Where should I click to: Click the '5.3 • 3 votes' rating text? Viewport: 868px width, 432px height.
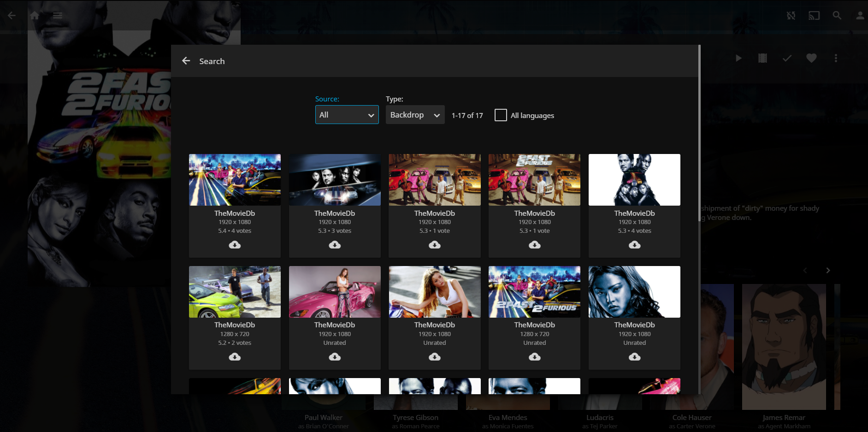pyautogui.click(x=335, y=231)
